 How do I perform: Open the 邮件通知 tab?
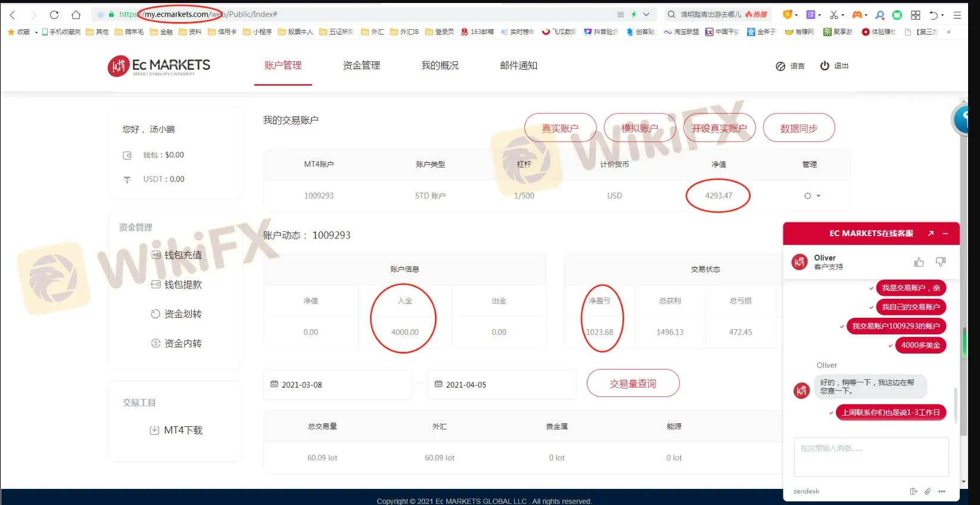tap(519, 66)
